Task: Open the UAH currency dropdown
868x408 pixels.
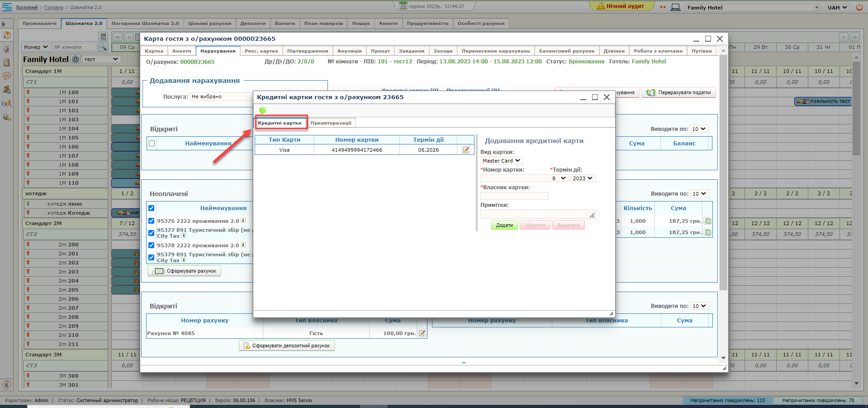Action: tap(837, 7)
